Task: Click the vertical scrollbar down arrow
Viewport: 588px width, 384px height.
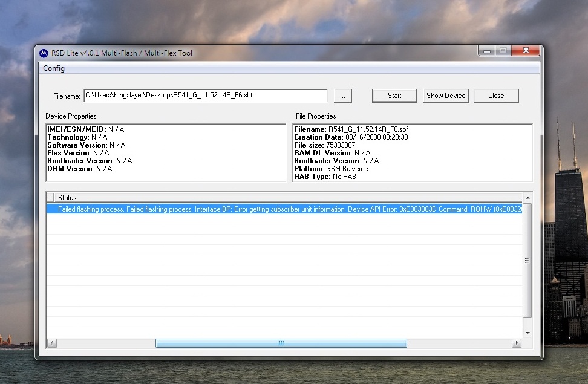Action: pyautogui.click(x=528, y=333)
